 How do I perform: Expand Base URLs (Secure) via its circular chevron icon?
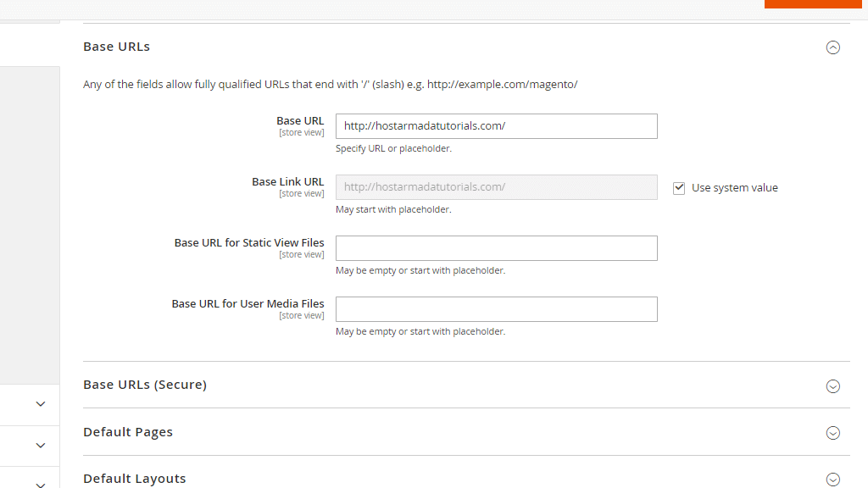tap(832, 385)
